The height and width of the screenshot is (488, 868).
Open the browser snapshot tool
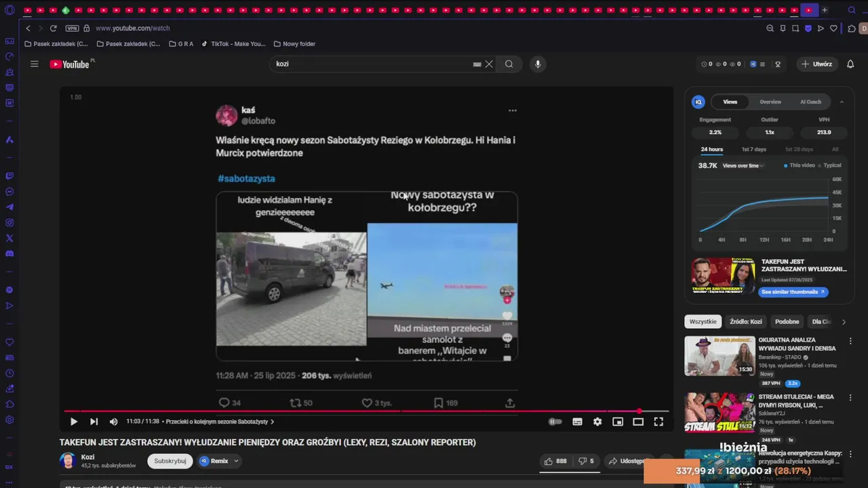[795, 28]
